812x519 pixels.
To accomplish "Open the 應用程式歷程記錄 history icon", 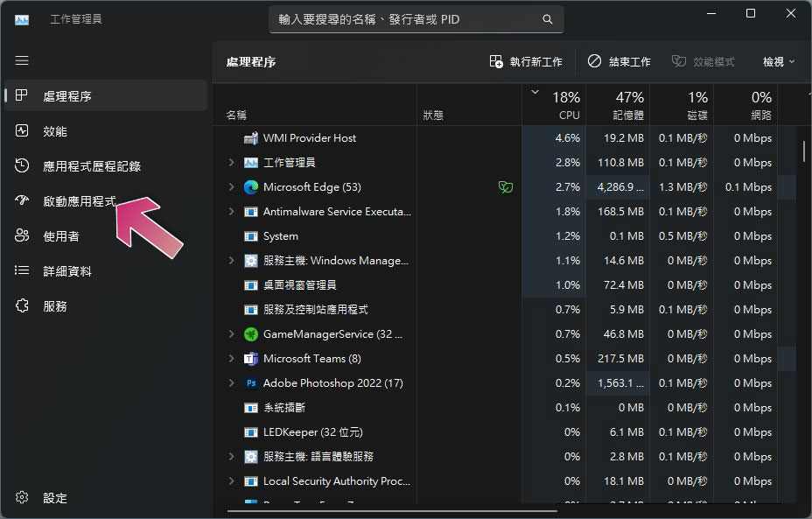I will click(22, 165).
